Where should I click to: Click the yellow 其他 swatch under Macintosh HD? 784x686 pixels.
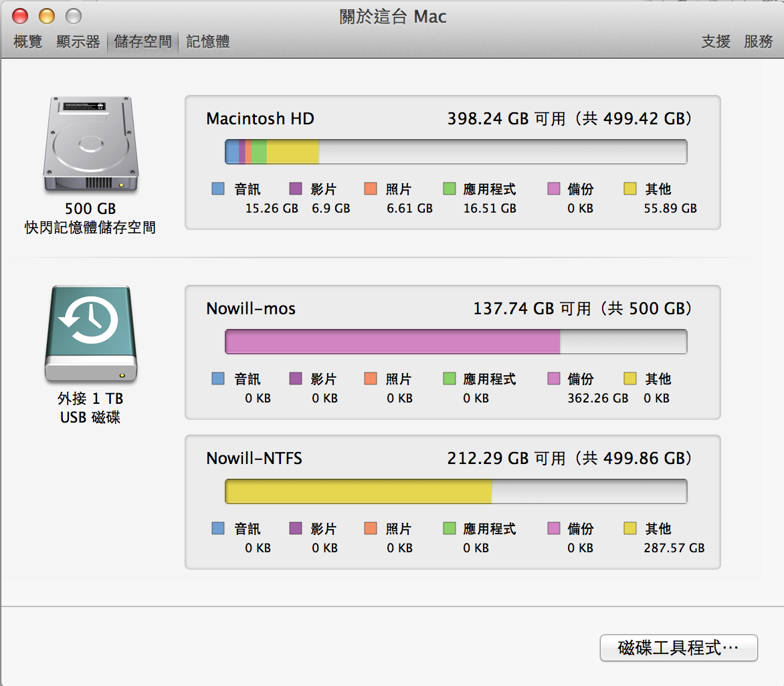630,189
